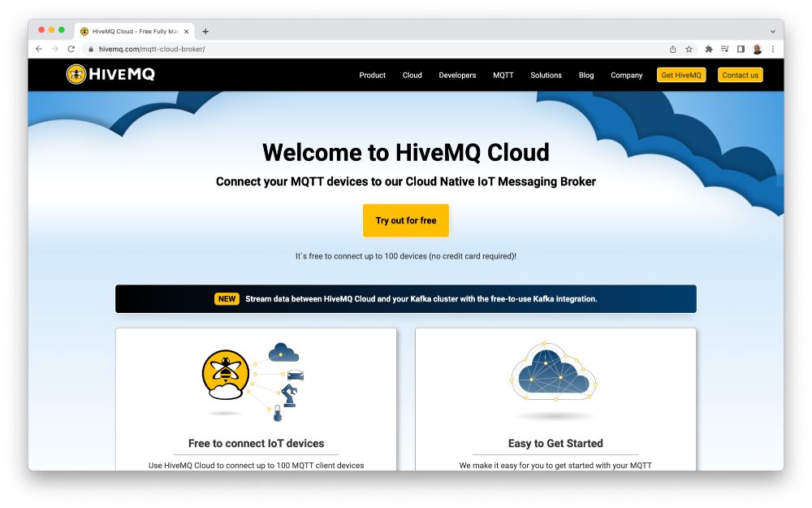Click the HIVEMQ wordmark text in header

point(122,74)
